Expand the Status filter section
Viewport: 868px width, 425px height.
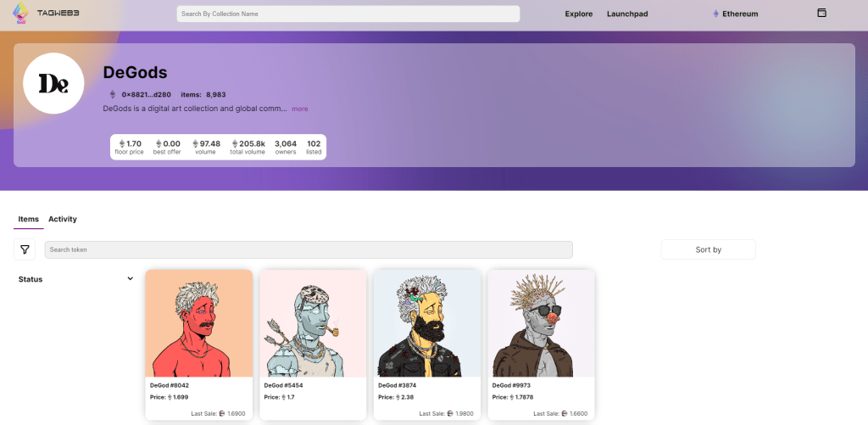[x=130, y=278]
